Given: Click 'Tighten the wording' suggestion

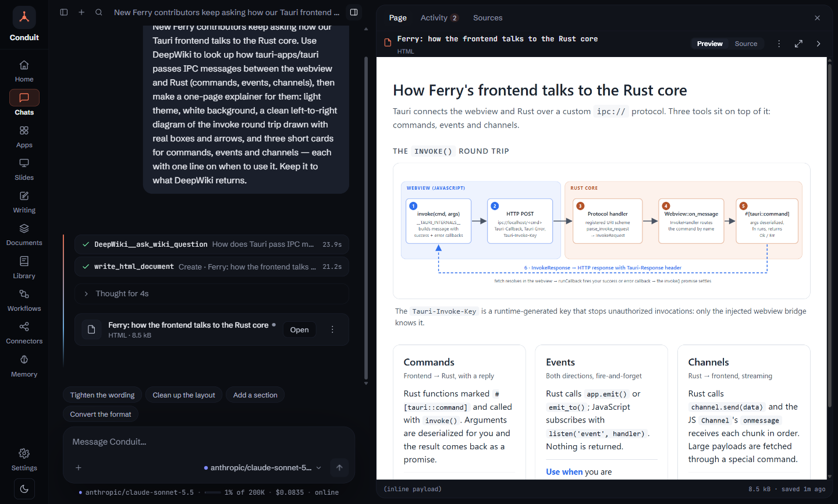Looking at the screenshot, I should [102, 395].
